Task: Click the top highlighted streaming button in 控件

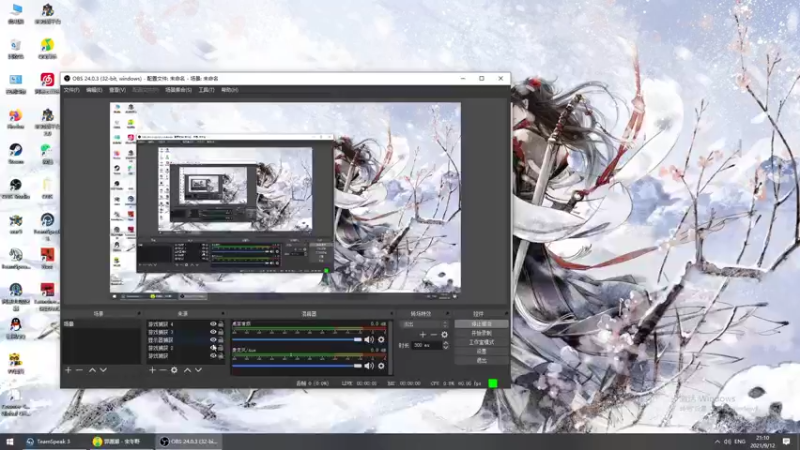Action: tap(481, 324)
